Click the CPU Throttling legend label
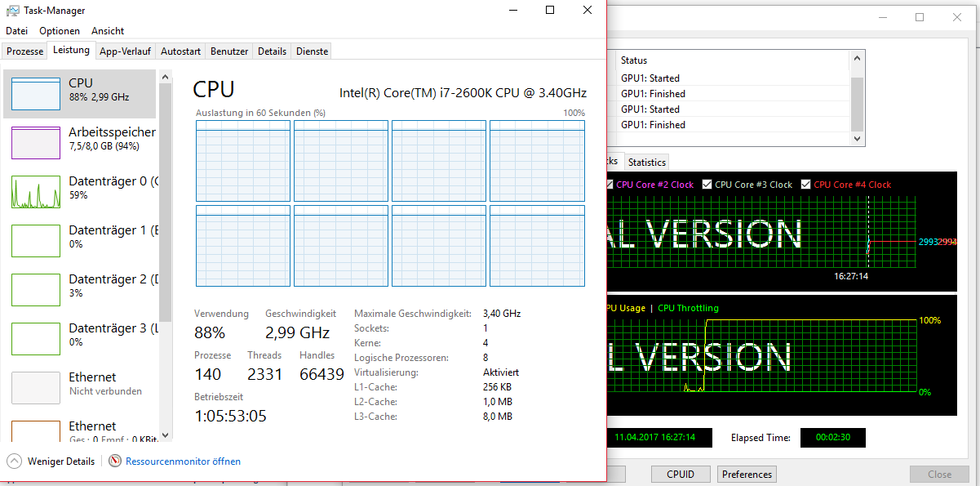Viewport: 980px width, 486px height. coord(688,308)
